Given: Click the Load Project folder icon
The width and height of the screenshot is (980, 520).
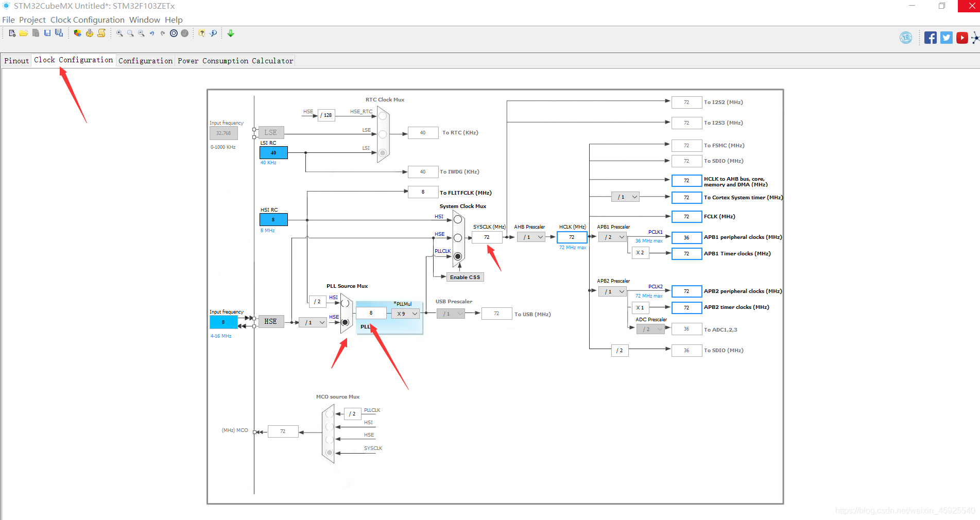Looking at the screenshot, I should click(x=24, y=33).
